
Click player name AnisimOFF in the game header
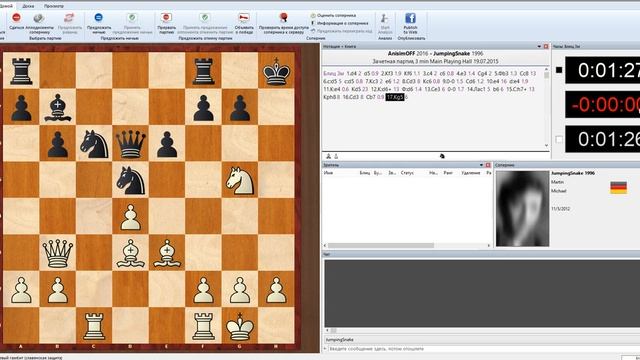tap(401, 53)
